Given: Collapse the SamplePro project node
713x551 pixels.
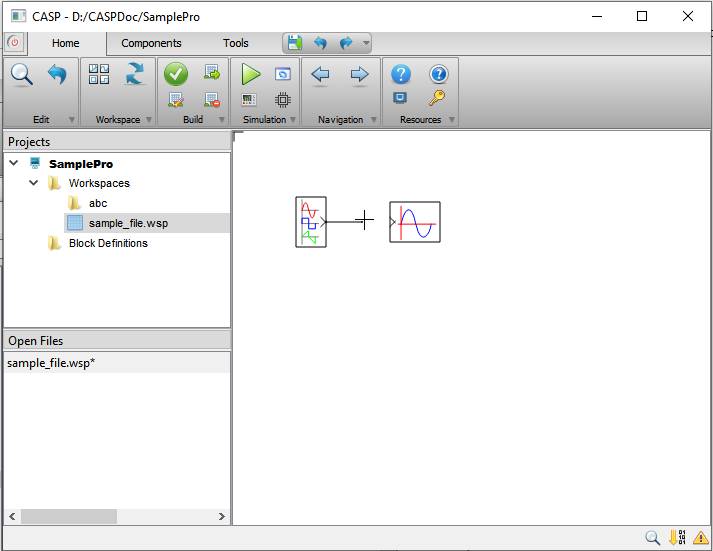Looking at the screenshot, I should (14, 163).
